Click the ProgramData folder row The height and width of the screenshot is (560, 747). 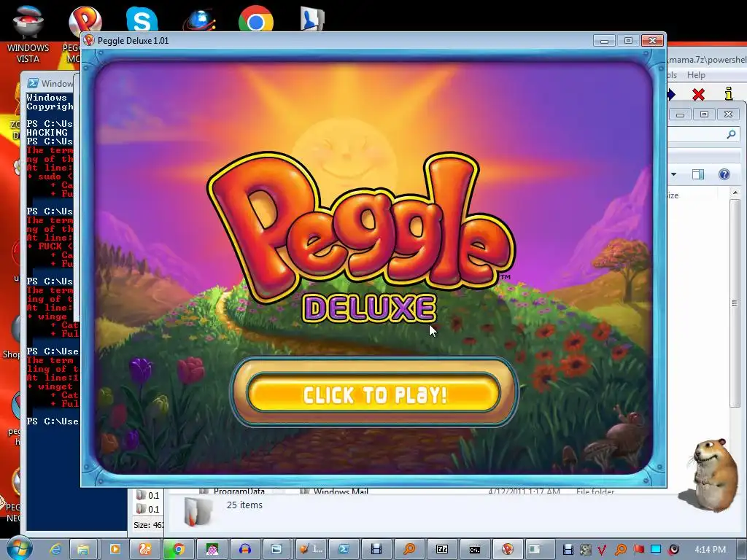tap(239, 491)
